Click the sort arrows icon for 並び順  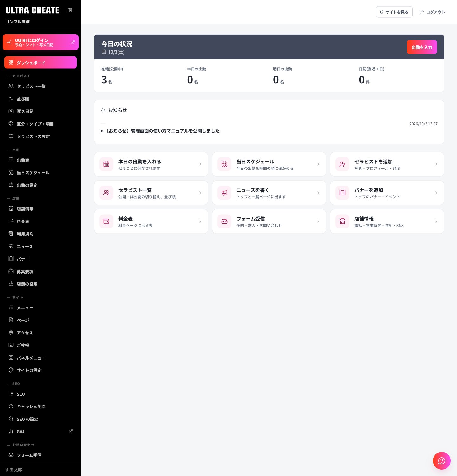pos(11,99)
